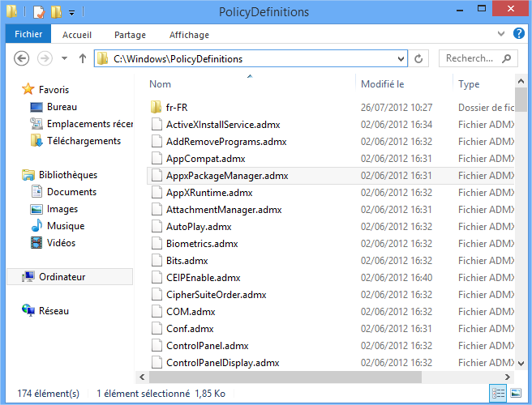The image size is (532, 405).
Task: Select CipherSuiteOrder.admx file icon
Action: pyautogui.click(x=157, y=295)
